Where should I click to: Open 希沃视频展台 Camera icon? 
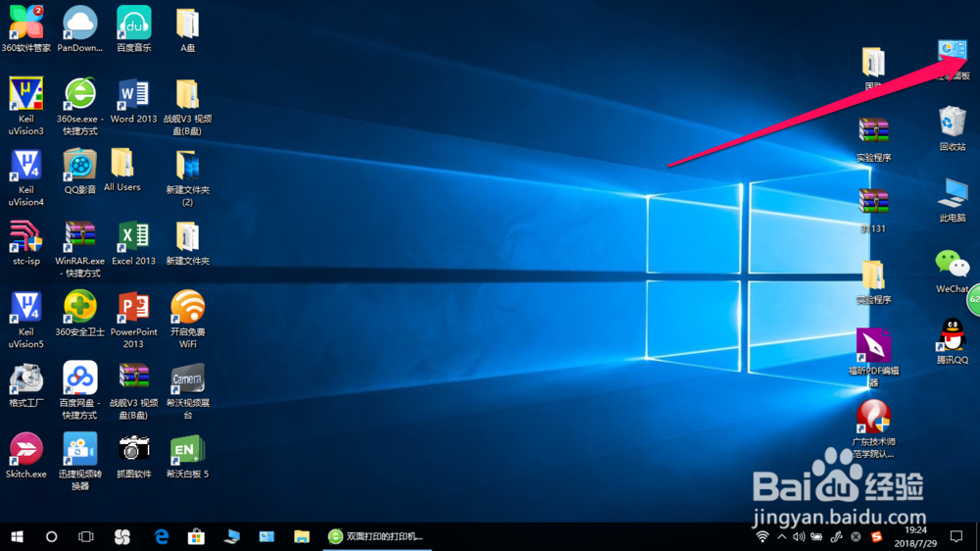pyautogui.click(x=187, y=379)
